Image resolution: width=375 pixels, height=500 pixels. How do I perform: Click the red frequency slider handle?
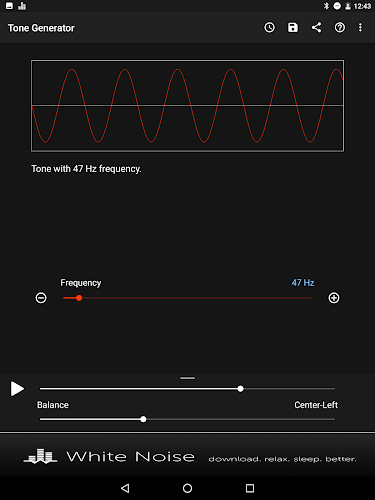point(79,298)
